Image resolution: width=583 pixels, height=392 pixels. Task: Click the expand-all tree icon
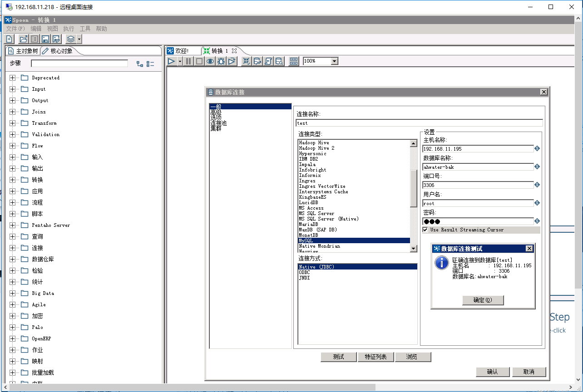click(x=140, y=64)
